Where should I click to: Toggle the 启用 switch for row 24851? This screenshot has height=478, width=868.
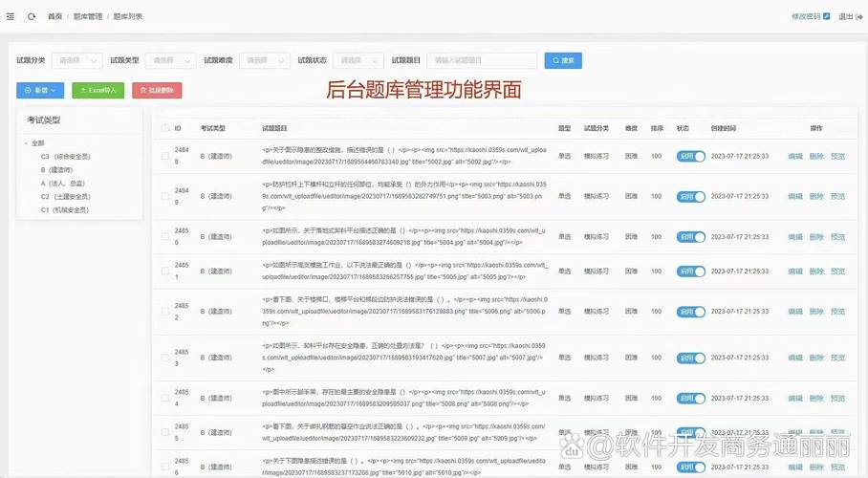690,272
